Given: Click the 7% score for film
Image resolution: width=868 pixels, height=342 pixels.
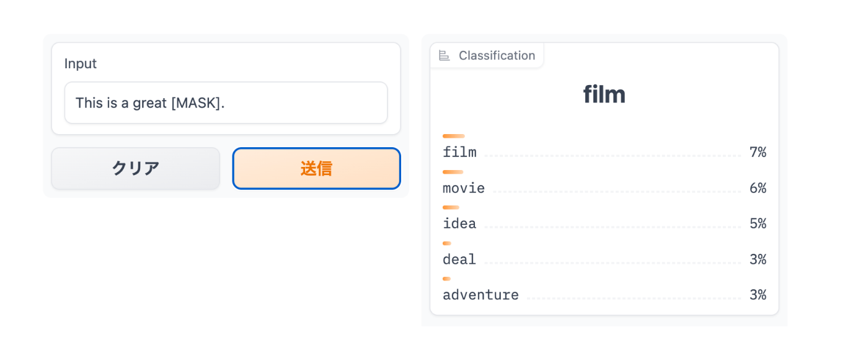Looking at the screenshot, I should coord(758,152).
